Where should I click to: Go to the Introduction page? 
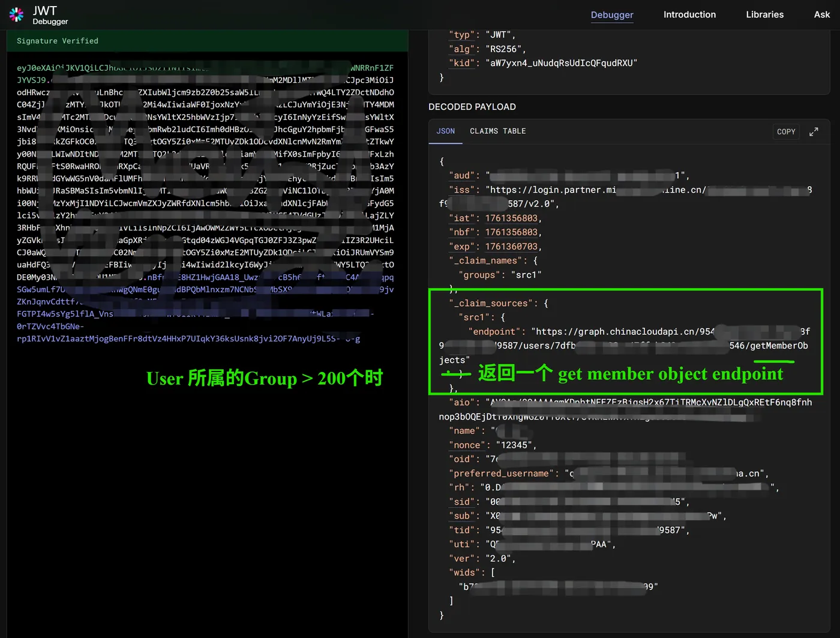pos(689,14)
